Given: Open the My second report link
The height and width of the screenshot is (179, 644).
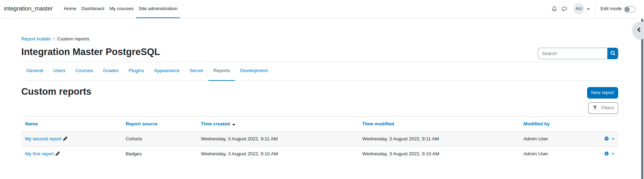Looking at the screenshot, I should [x=43, y=139].
